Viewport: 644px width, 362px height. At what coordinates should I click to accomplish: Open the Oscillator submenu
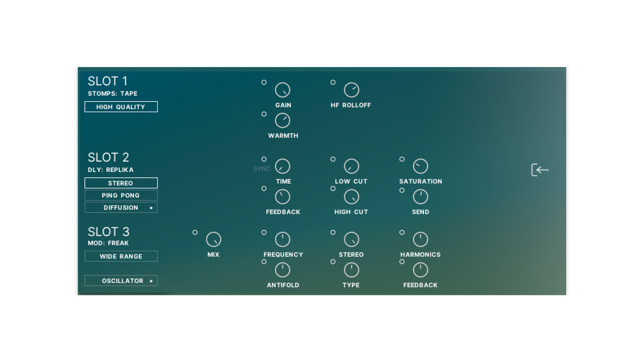(121, 281)
